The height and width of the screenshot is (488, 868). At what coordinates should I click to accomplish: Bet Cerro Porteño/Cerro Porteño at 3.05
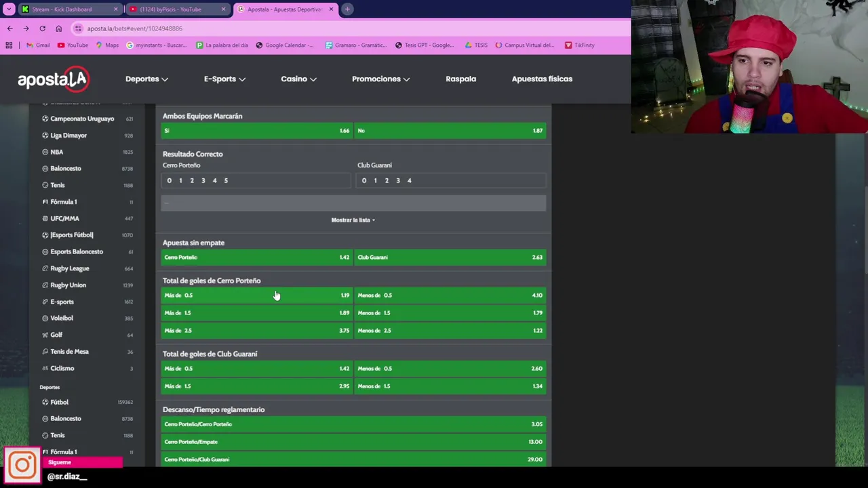click(x=353, y=424)
